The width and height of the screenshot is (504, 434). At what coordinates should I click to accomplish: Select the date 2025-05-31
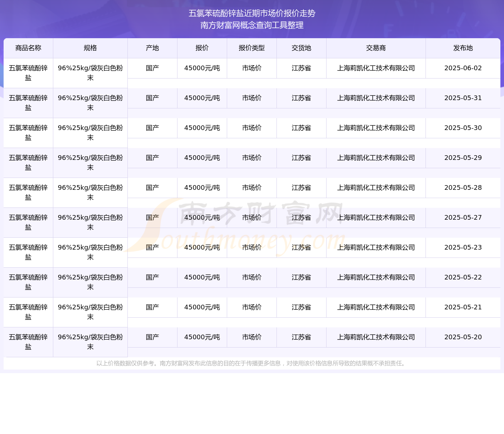click(463, 98)
